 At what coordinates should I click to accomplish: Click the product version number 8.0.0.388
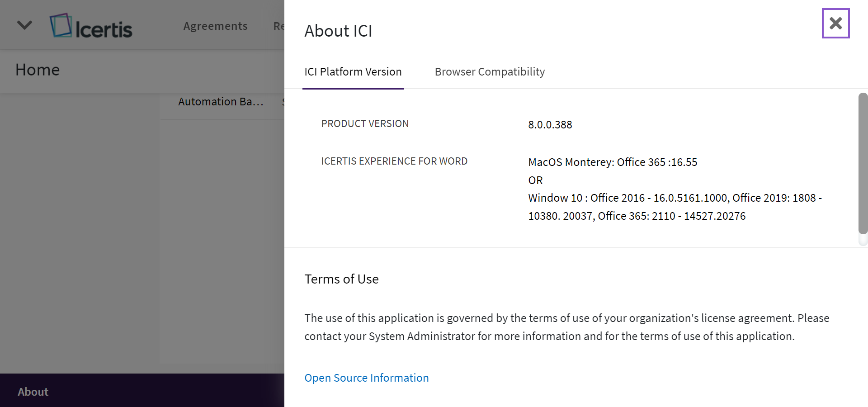click(550, 125)
